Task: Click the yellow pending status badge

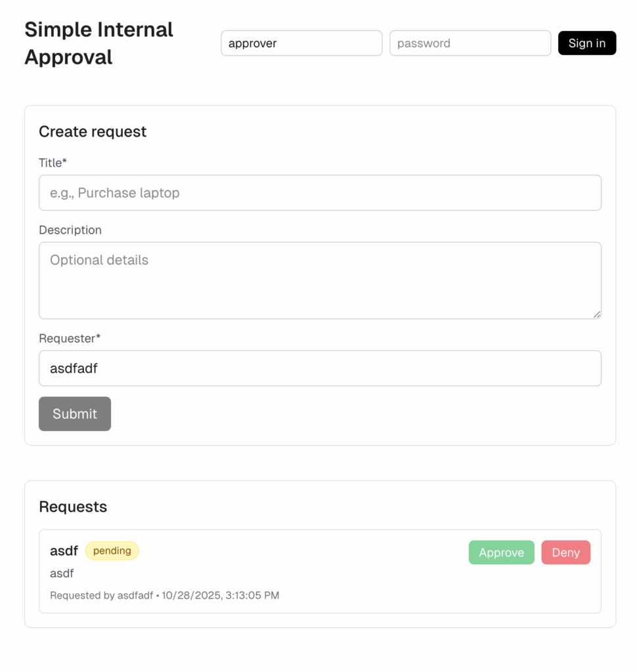Action: 112,551
